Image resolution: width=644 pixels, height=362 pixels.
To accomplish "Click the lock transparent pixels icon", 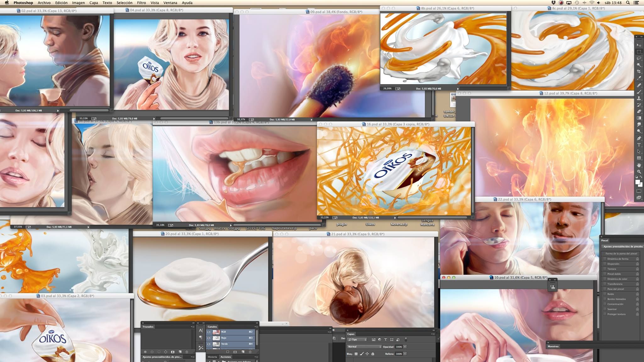I will pos(356,354).
